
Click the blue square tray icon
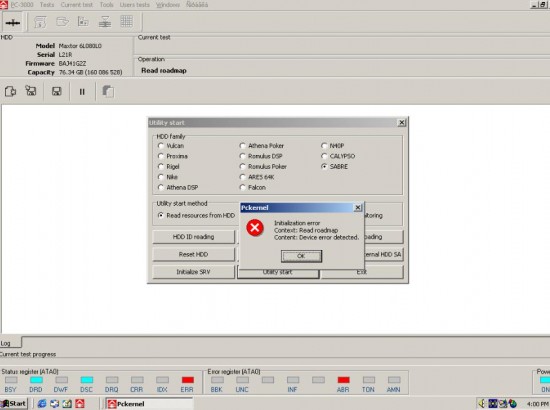[493, 404]
